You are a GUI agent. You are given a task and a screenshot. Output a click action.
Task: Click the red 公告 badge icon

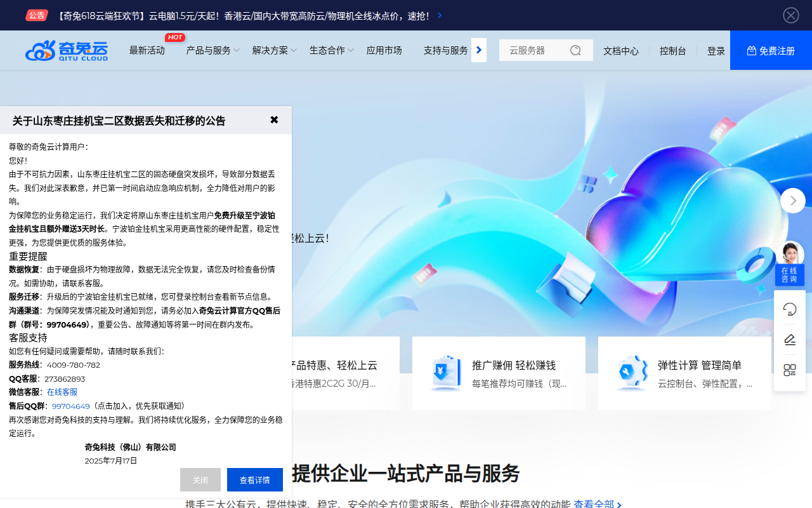tap(37, 15)
